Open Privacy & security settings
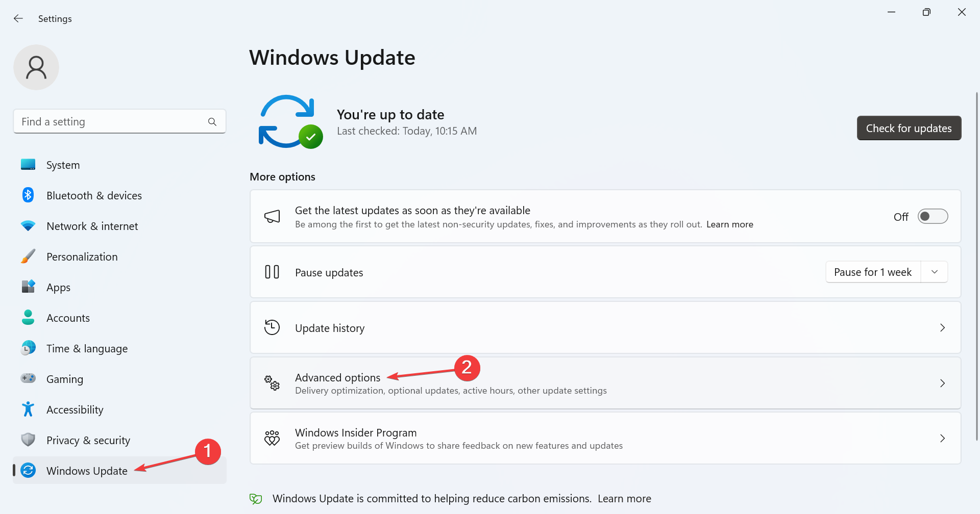980x514 pixels. (x=119, y=440)
